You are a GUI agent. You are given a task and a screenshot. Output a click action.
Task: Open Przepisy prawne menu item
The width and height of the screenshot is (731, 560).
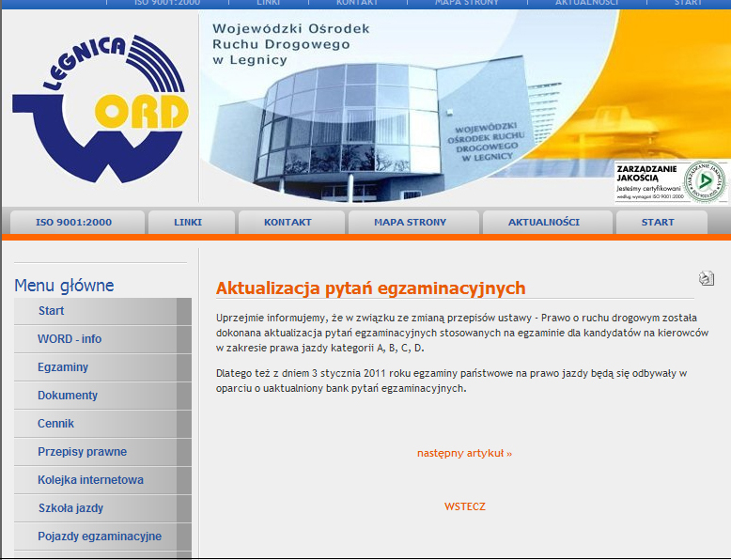[x=102, y=452]
